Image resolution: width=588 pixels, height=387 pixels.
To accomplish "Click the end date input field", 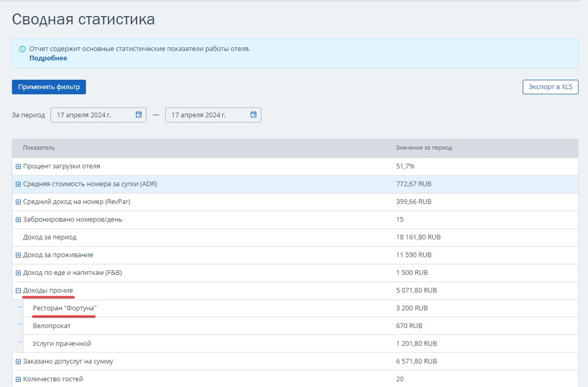I will click(x=213, y=115).
